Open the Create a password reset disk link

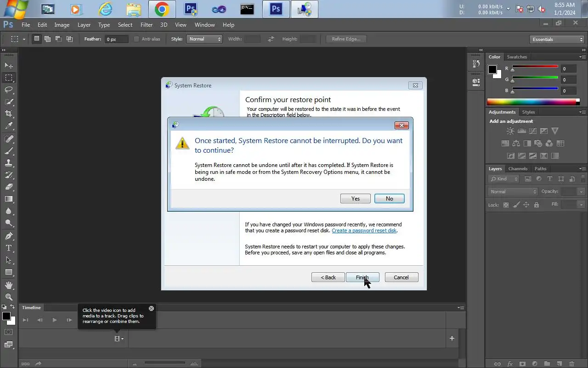364,230
